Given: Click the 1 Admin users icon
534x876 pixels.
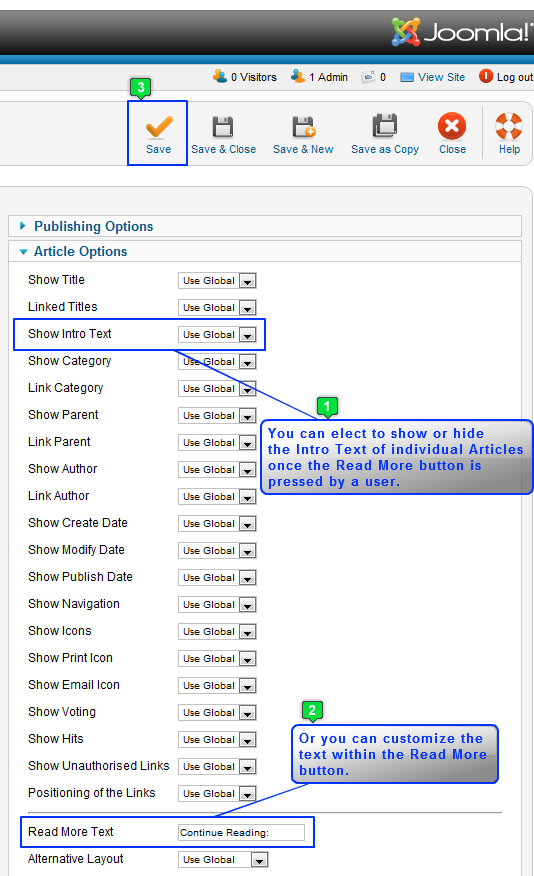Looking at the screenshot, I should [x=298, y=76].
